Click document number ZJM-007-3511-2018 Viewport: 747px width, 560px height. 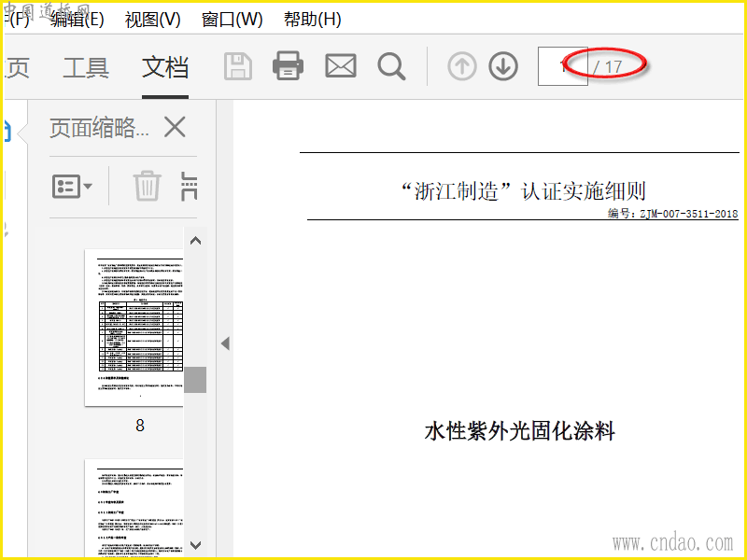coord(688,214)
